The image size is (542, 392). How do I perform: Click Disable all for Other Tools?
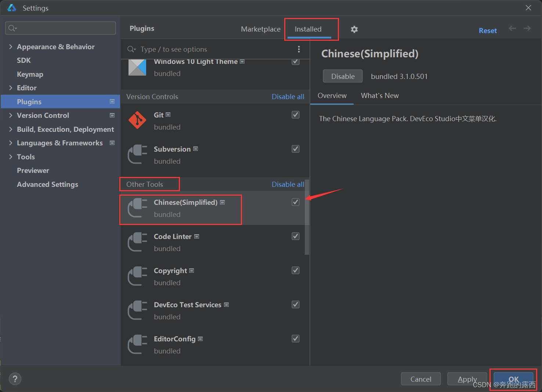pos(288,184)
